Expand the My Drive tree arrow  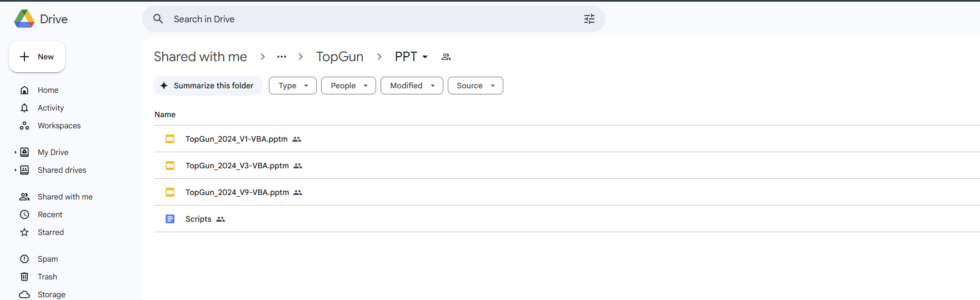(16, 152)
